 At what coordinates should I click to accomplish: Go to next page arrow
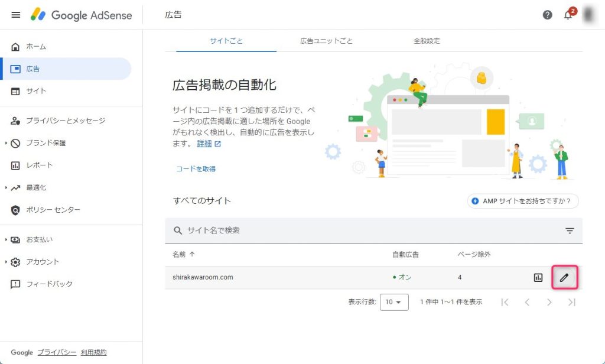(549, 302)
